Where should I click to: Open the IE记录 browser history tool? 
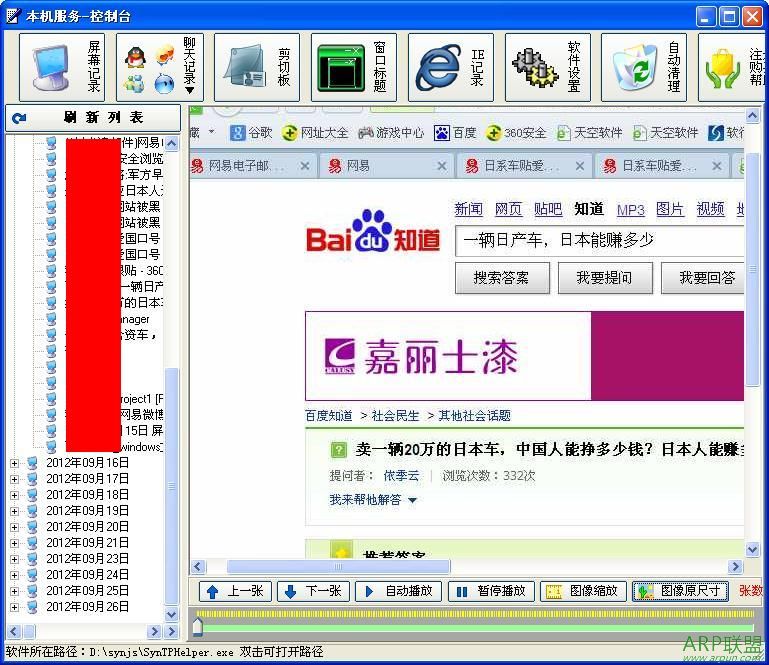451,68
